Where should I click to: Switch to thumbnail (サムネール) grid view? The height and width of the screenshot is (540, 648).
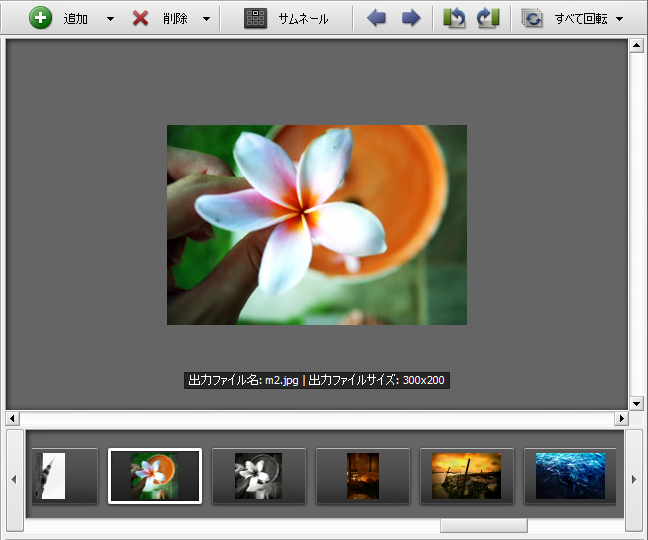click(x=256, y=18)
